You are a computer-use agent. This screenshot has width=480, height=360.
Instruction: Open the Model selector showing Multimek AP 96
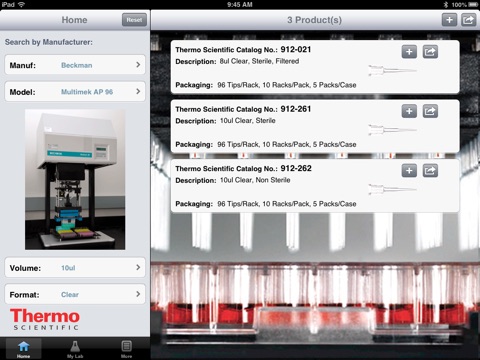pyautogui.click(x=75, y=92)
